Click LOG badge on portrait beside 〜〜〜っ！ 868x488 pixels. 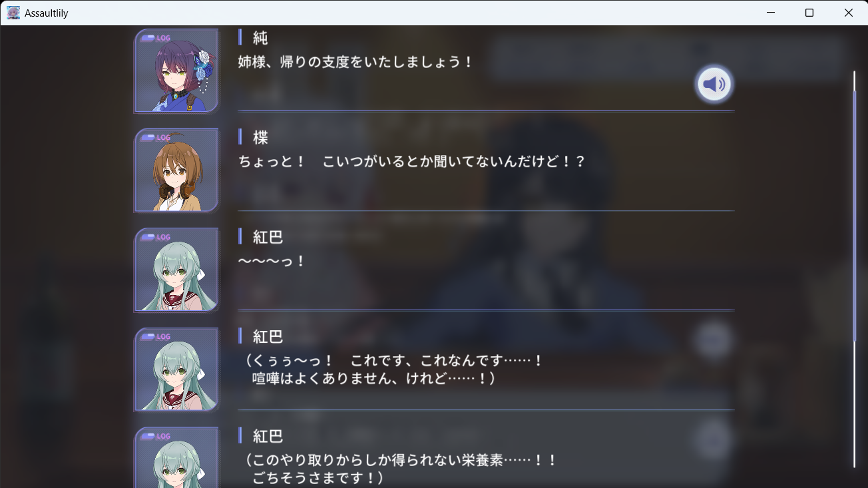(x=156, y=237)
